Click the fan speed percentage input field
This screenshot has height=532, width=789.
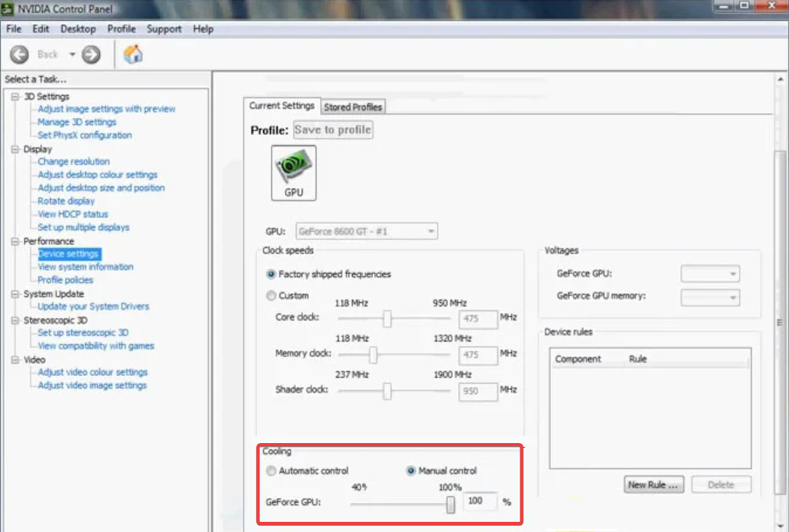[481, 501]
